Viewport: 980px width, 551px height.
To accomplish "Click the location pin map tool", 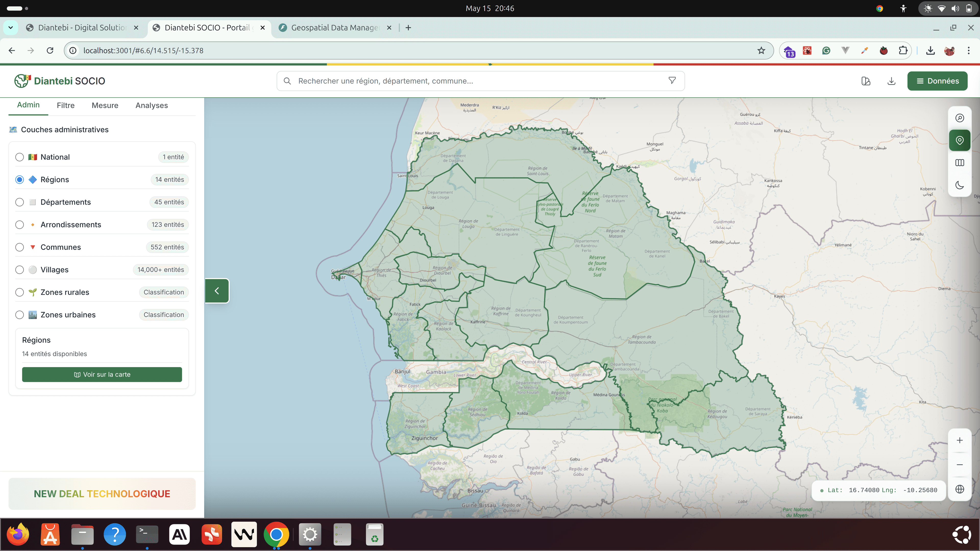I will [960, 140].
